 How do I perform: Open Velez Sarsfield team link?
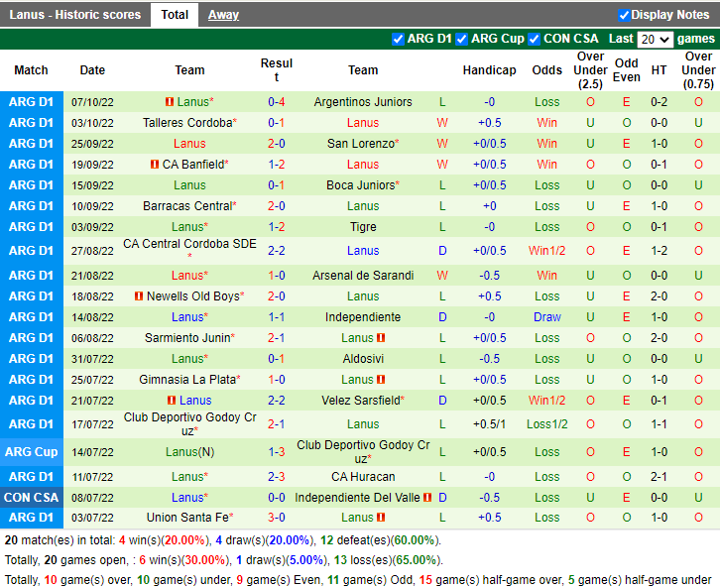(360, 401)
